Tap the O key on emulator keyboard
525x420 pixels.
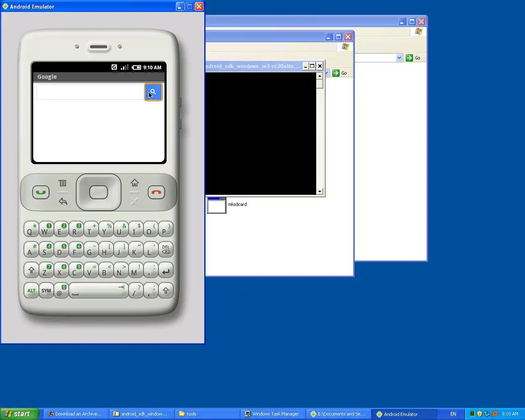151,229
